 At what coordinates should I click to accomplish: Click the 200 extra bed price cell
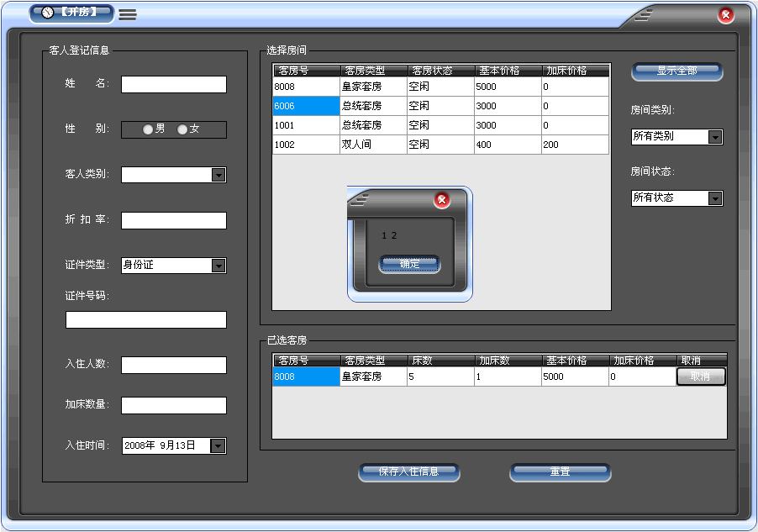coord(575,145)
